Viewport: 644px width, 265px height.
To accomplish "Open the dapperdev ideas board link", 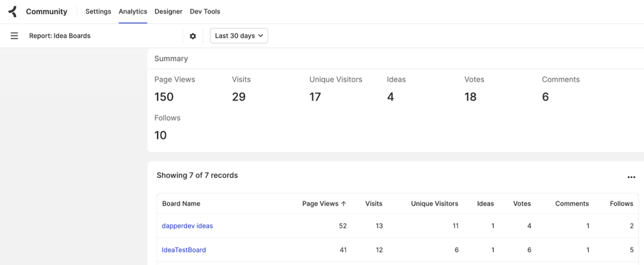I will [187, 226].
